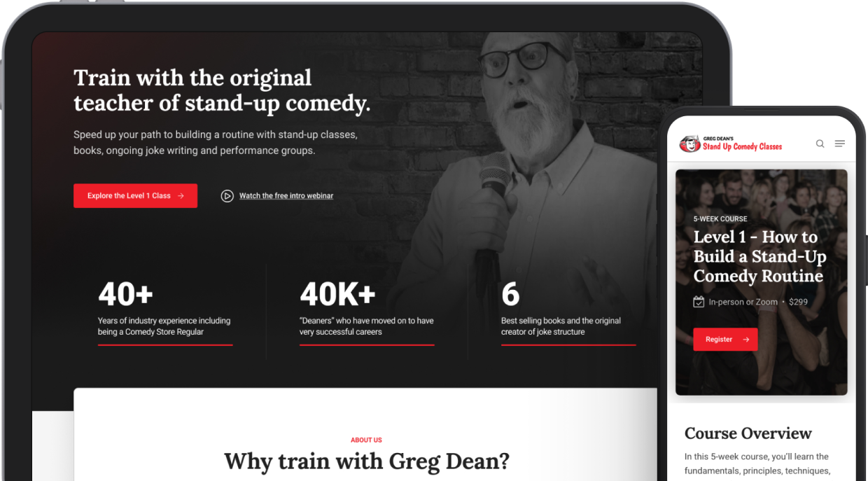
Task: Click the arrow icon inside Register button
Action: (x=745, y=340)
